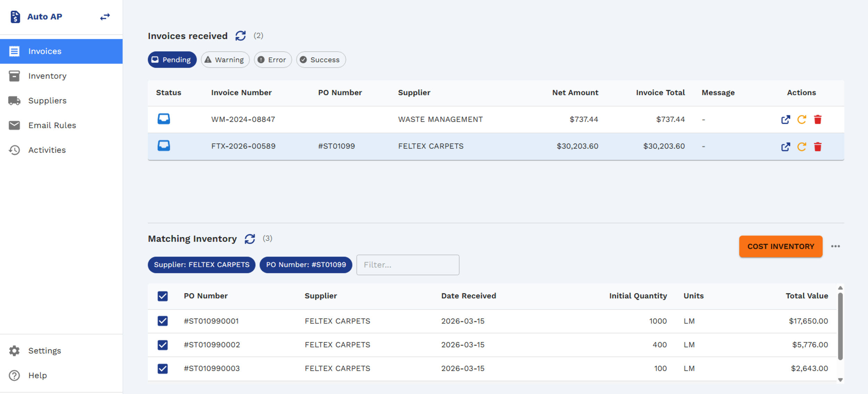
Task: Open the three-dot more options menu
Action: pos(835,247)
